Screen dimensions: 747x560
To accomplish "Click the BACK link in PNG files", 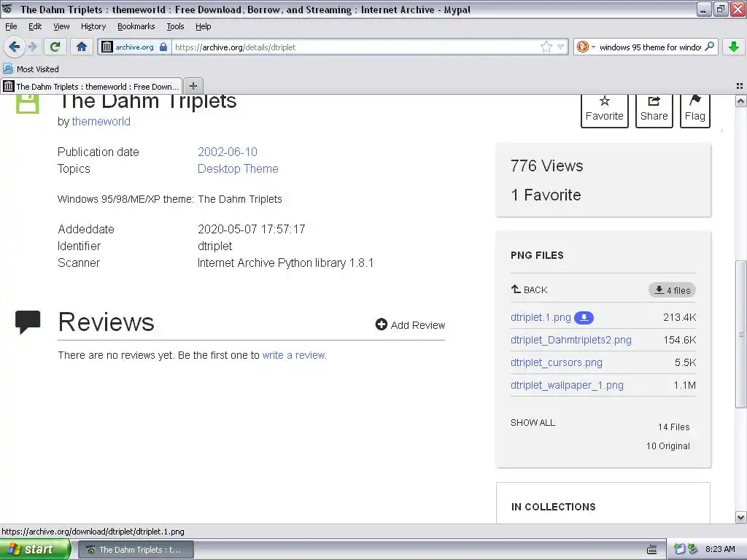I will [x=530, y=289].
